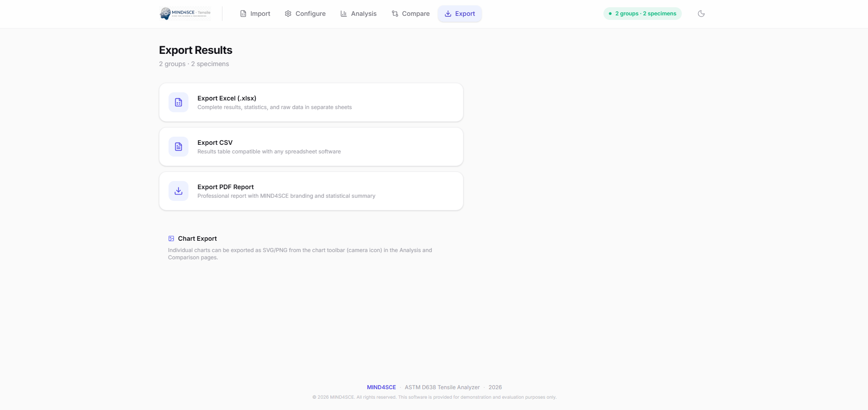Click the Configure gear icon
This screenshot has width=868, height=410.
288,14
